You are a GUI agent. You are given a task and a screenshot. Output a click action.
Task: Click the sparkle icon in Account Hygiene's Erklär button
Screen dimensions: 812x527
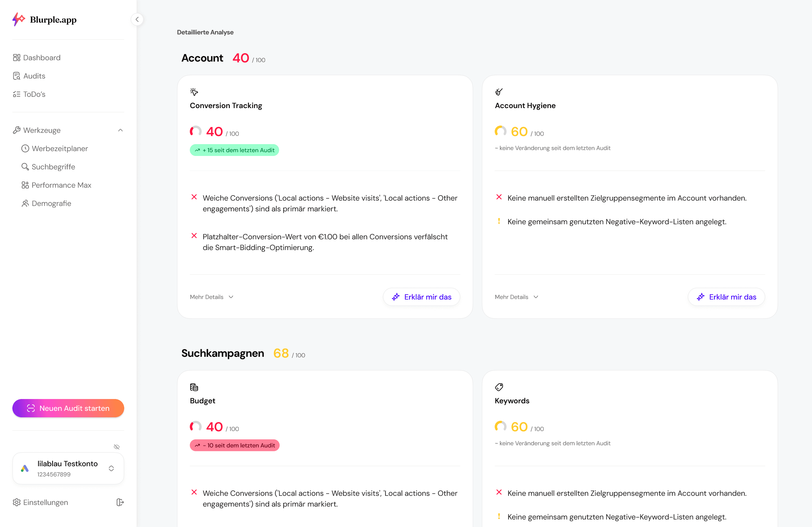(x=701, y=297)
